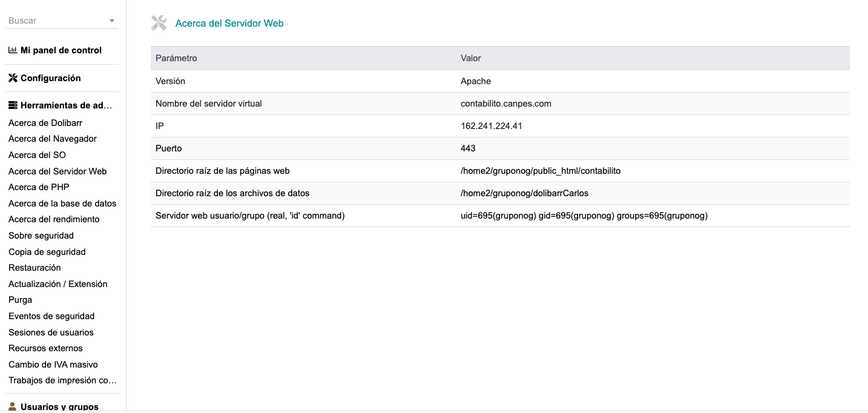
Task: Open the Buscar dropdown arrow
Action: [x=112, y=21]
